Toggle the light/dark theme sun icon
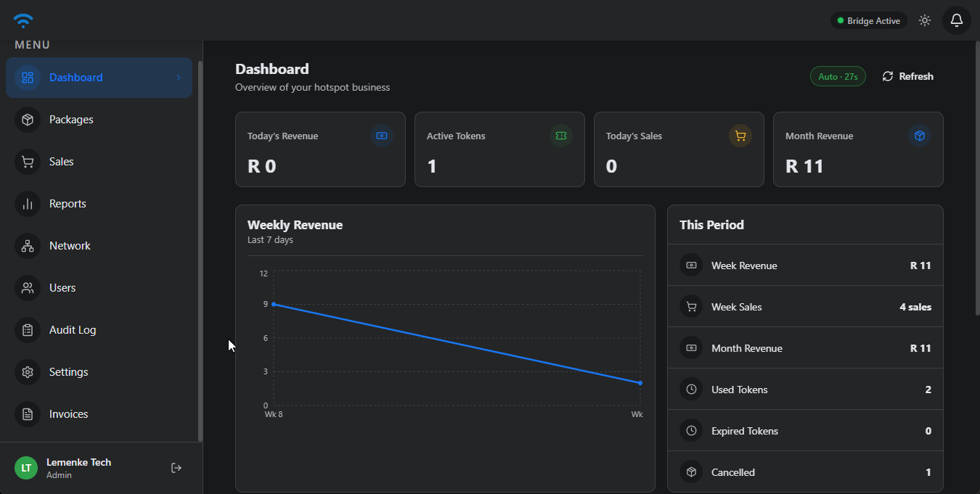Viewport: 980px width, 494px height. (924, 20)
